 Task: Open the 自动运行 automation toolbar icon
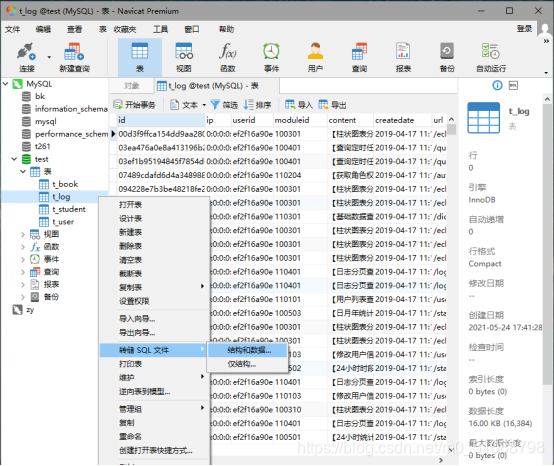pyautogui.click(x=491, y=57)
